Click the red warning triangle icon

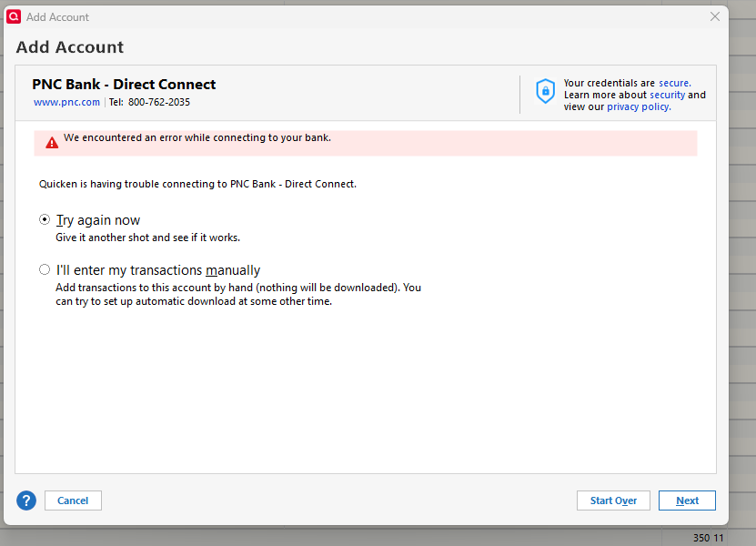click(52, 143)
